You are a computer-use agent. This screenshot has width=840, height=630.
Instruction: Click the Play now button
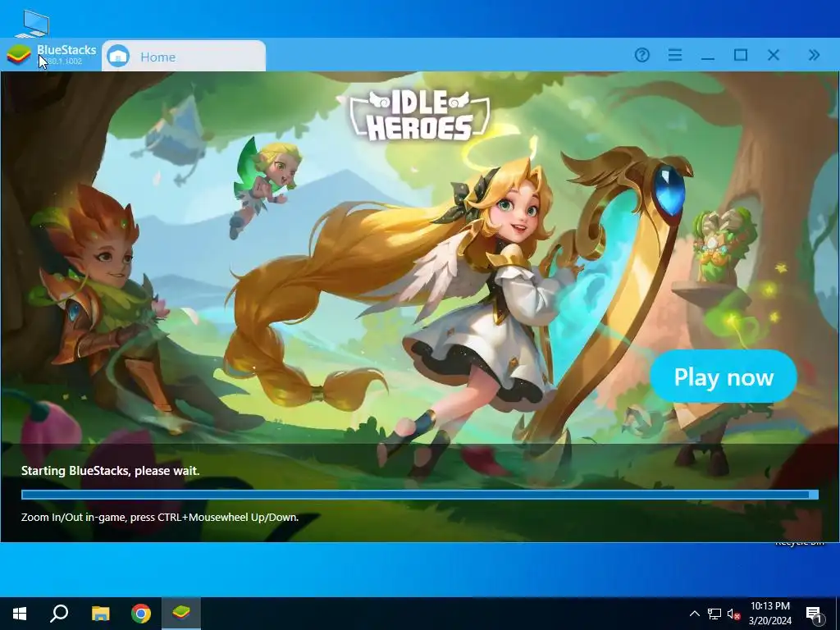pyautogui.click(x=724, y=377)
